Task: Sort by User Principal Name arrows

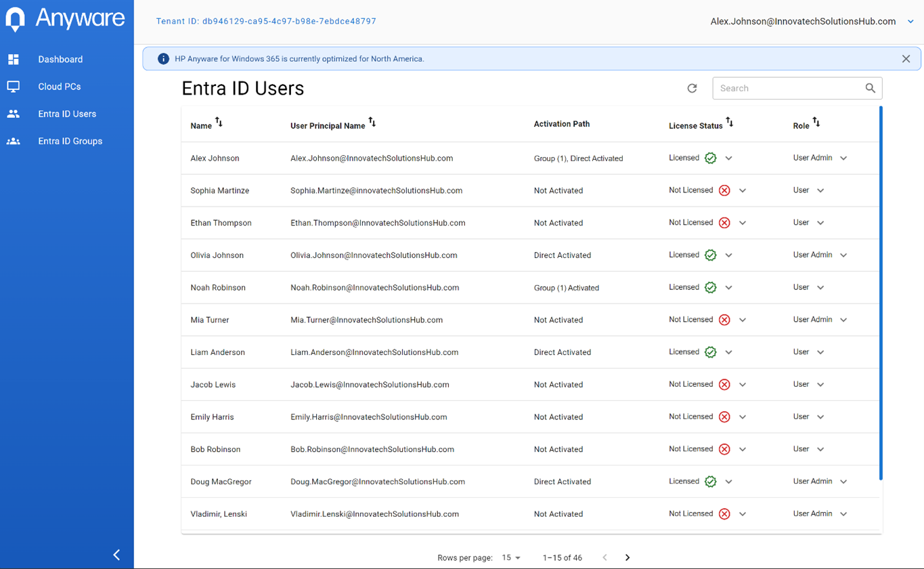Action: tap(372, 122)
